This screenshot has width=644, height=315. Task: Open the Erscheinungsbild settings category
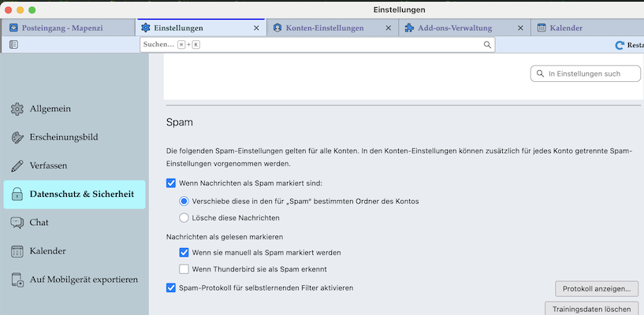[74, 137]
